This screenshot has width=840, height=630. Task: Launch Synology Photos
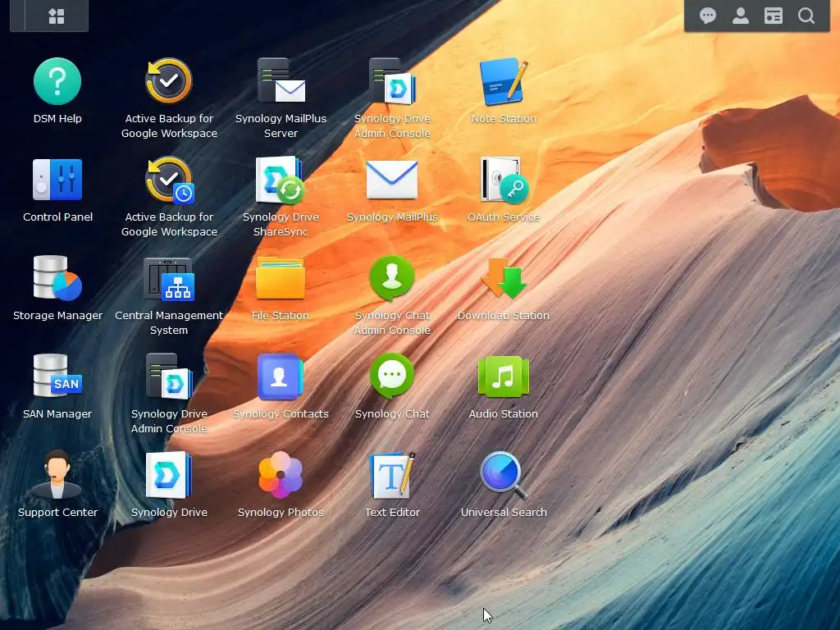pyautogui.click(x=281, y=475)
